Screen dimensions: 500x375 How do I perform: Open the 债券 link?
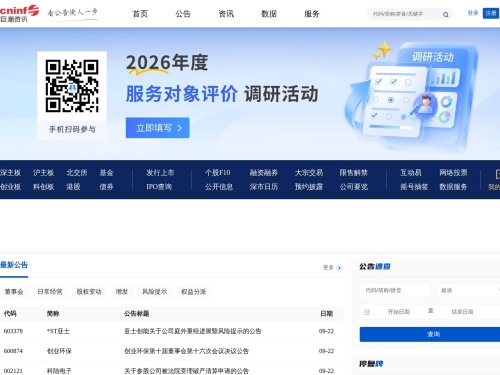106,187
